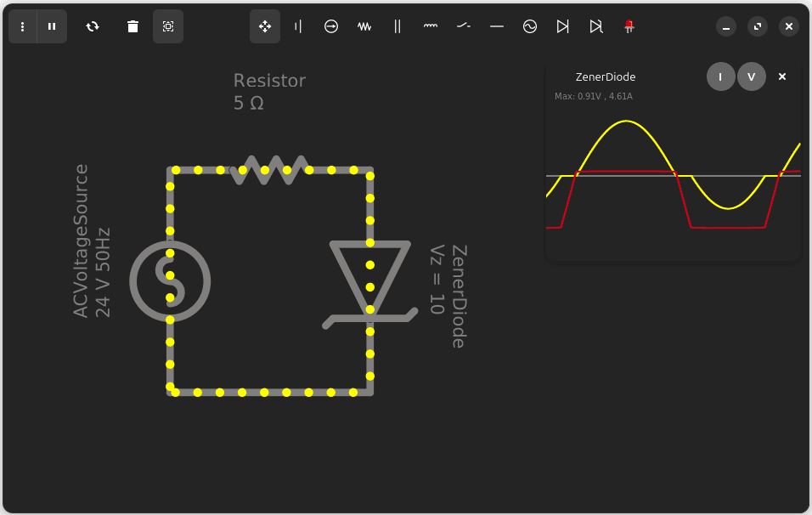Activate the screenshot capture tool

click(x=168, y=26)
